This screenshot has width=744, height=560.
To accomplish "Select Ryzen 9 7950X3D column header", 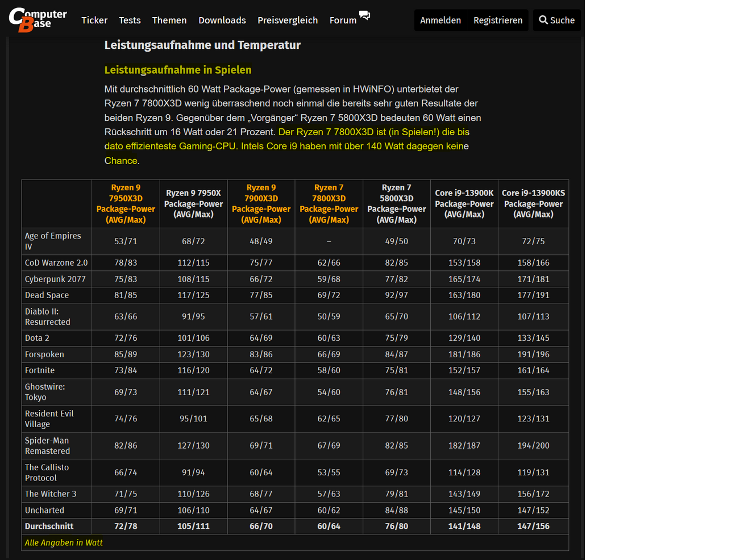I will click(x=126, y=204).
